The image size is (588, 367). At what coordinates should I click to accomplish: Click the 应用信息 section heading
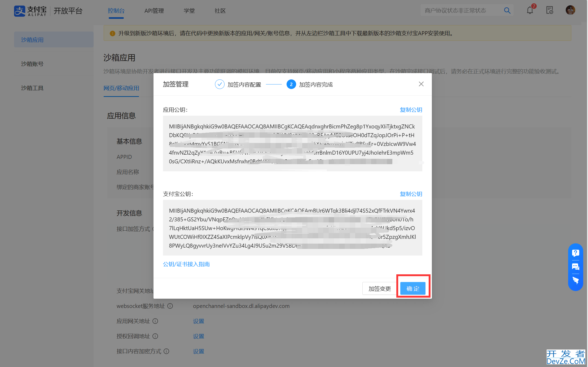click(x=121, y=116)
